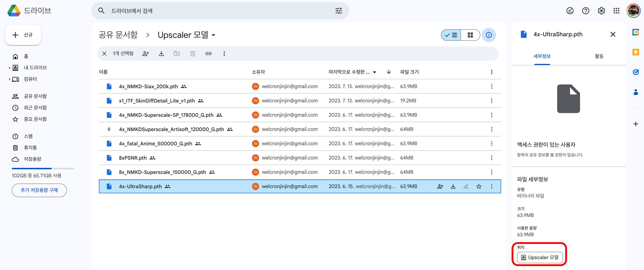
Task: Click the Upscaler 모델 location chip
Action: click(x=540, y=257)
